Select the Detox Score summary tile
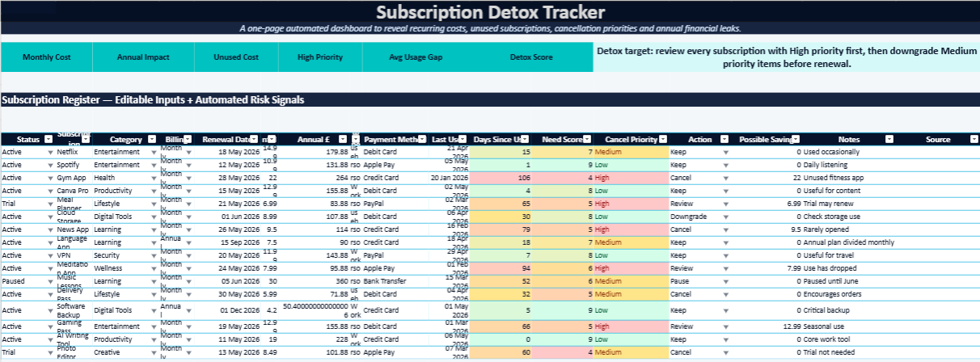The height and width of the screenshot is (362, 980). (x=531, y=57)
